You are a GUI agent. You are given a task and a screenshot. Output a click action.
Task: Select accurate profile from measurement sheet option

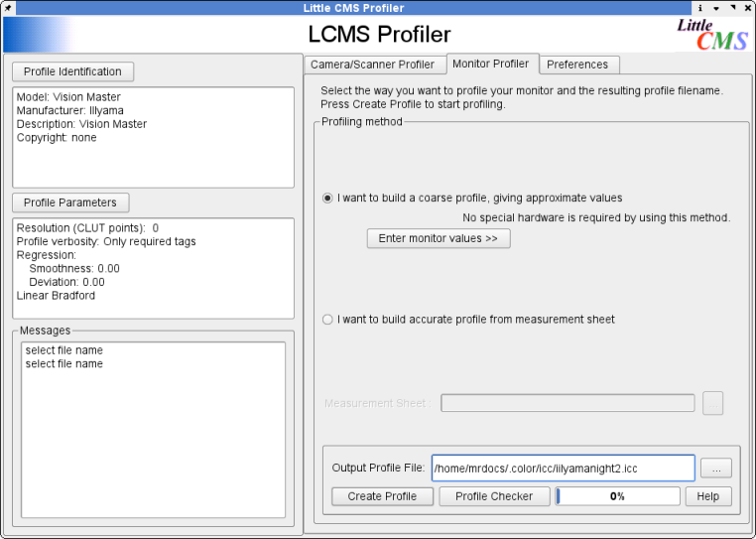[x=328, y=320]
